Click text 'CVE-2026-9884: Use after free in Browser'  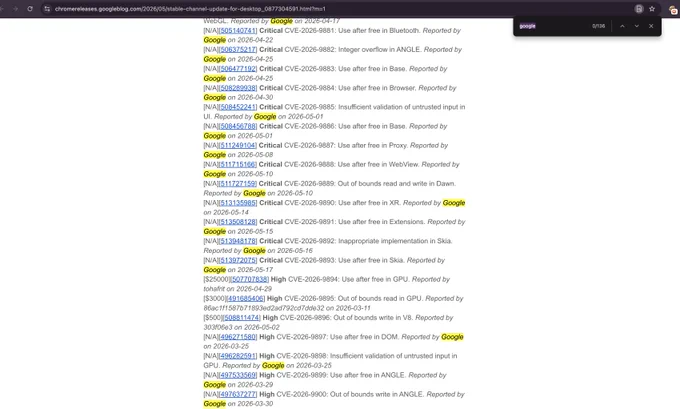click(x=350, y=88)
